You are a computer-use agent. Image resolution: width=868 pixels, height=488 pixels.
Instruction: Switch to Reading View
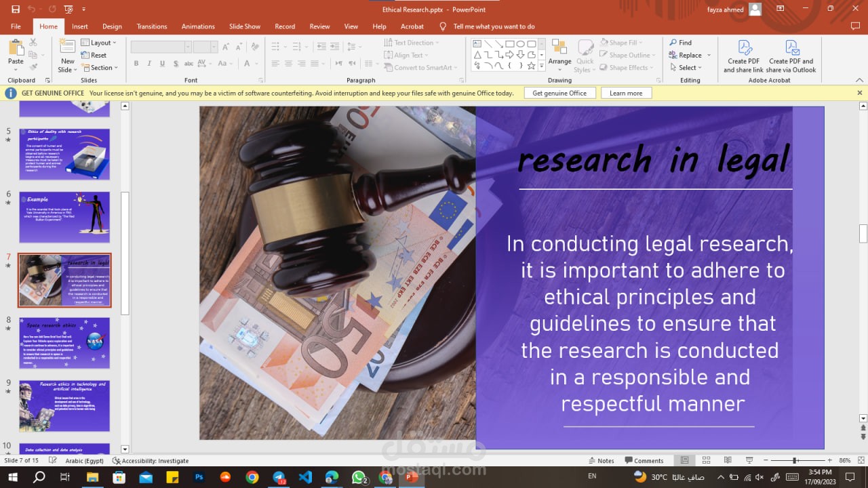pos(728,460)
